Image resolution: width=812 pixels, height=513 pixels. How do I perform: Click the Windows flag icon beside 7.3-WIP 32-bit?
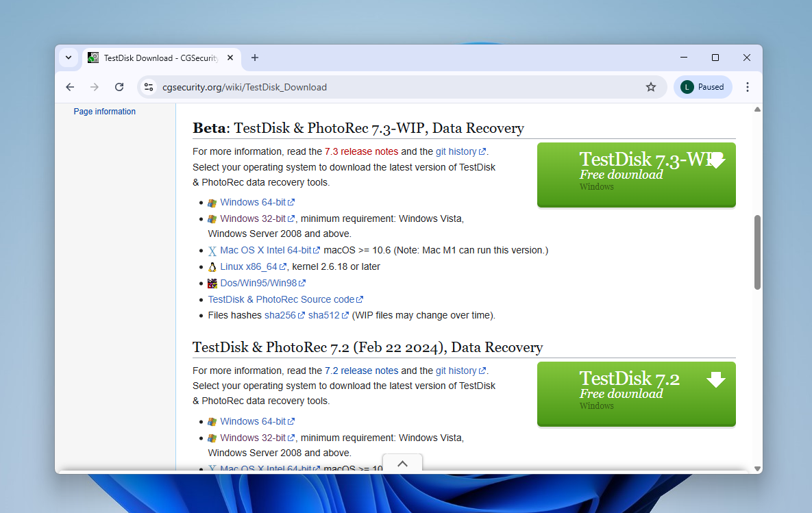[x=212, y=219]
